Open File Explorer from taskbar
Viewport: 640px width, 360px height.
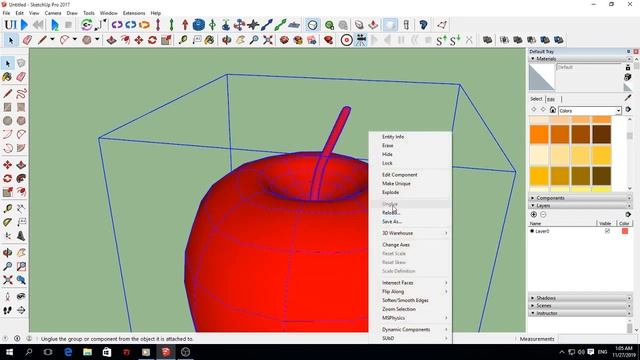coord(87,352)
